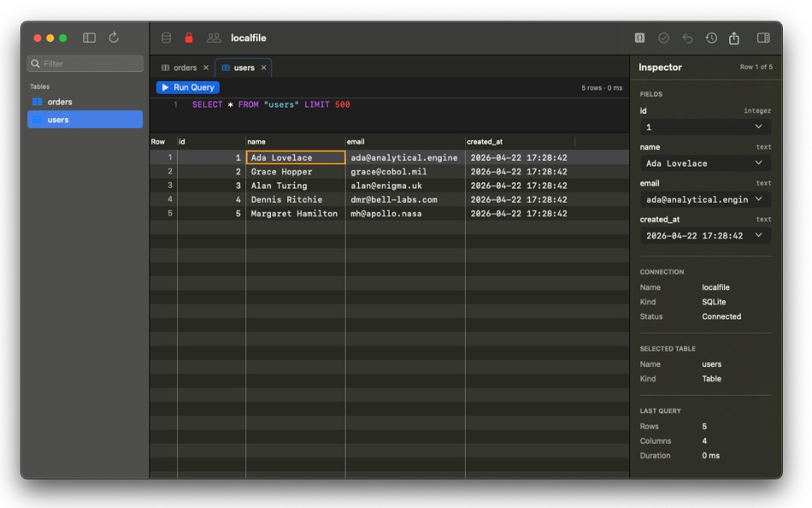The height and width of the screenshot is (508, 812).
Task: Click the database cylinder icon
Action: pyautogui.click(x=166, y=38)
